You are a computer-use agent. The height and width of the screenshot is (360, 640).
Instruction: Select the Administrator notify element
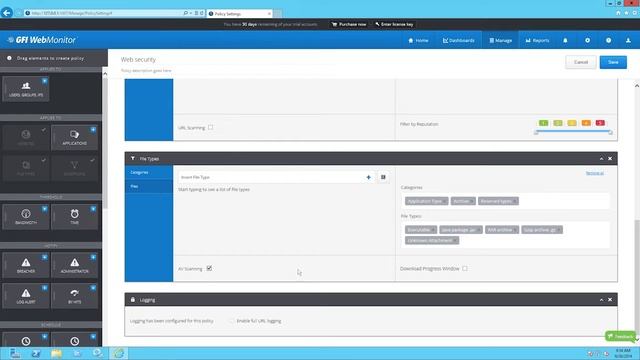[74, 265]
